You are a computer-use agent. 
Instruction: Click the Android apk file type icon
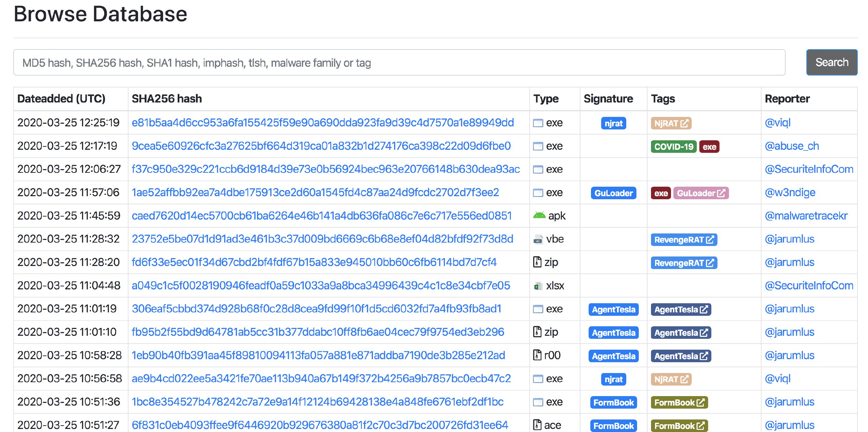pos(539,215)
